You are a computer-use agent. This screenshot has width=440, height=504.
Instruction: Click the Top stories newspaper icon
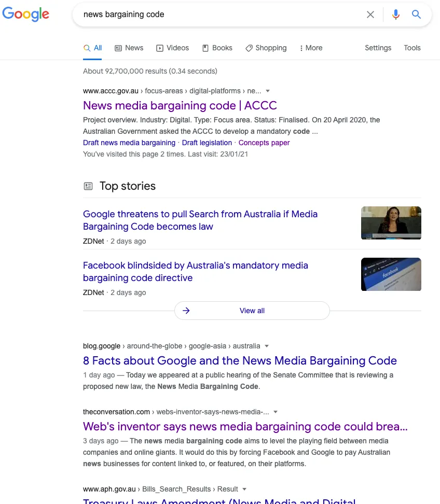coord(88,186)
